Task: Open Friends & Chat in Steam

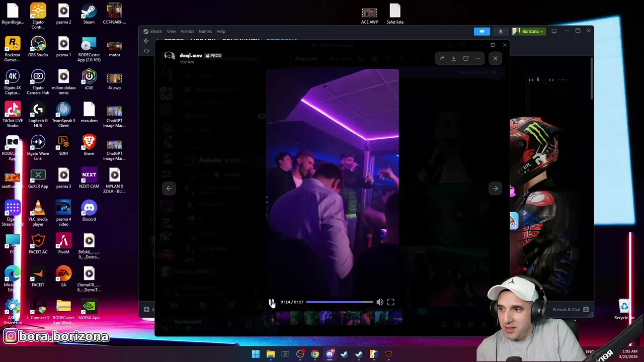Action: pos(571,310)
